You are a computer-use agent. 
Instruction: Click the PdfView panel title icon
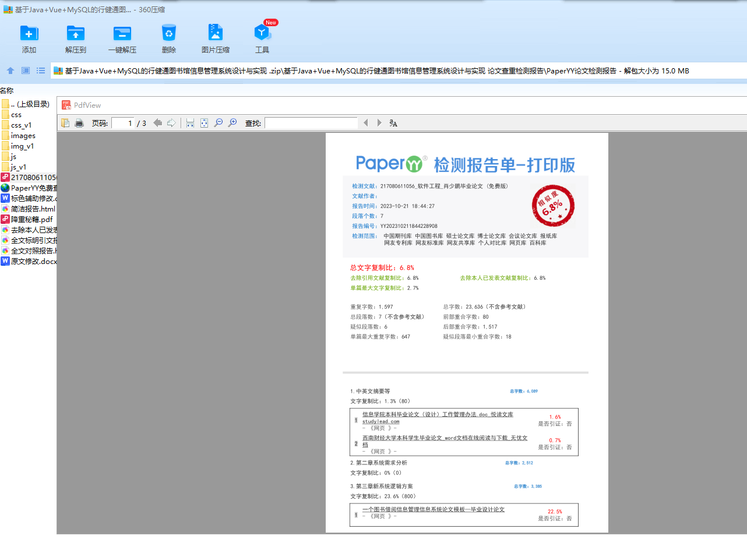(x=66, y=105)
